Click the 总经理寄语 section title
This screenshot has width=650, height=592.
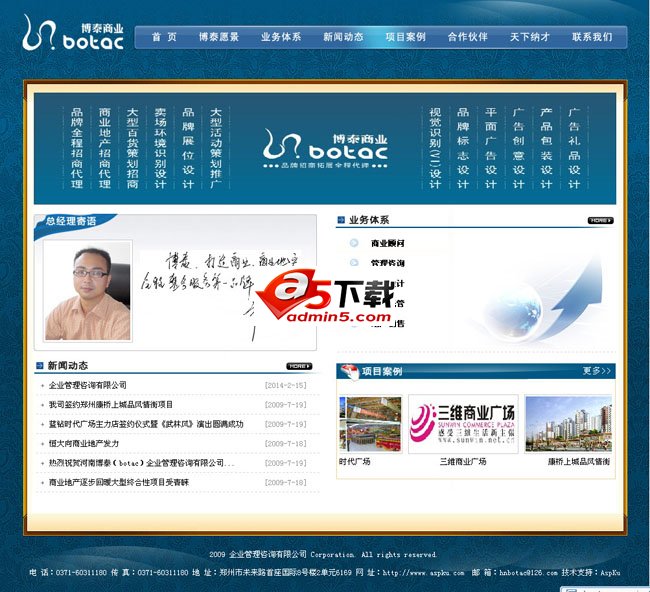pyautogui.click(x=71, y=221)
